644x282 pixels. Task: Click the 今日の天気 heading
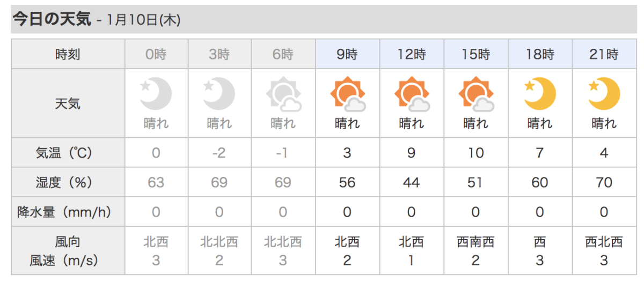point(52,20)
